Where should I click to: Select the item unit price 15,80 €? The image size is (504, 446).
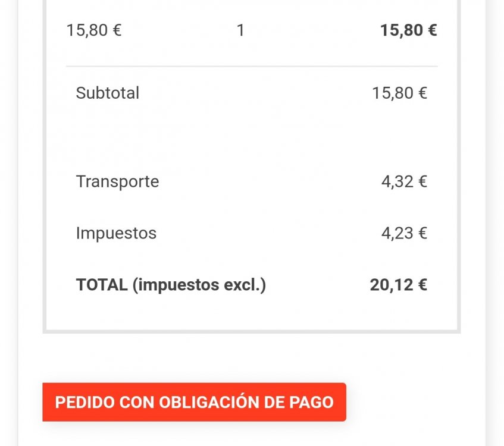click(x=94, y=30)
